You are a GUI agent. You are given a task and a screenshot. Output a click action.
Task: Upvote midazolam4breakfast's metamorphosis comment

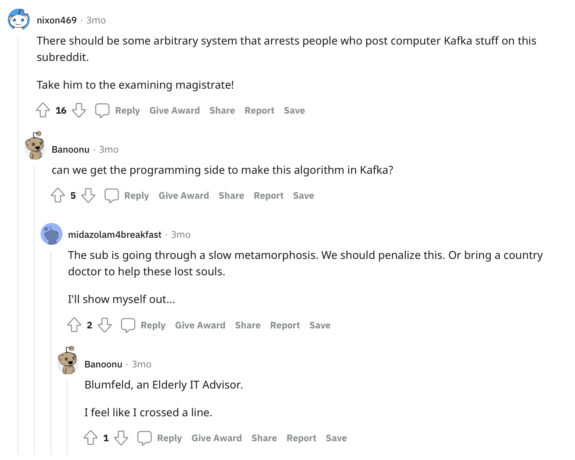[x=74, y=325]
